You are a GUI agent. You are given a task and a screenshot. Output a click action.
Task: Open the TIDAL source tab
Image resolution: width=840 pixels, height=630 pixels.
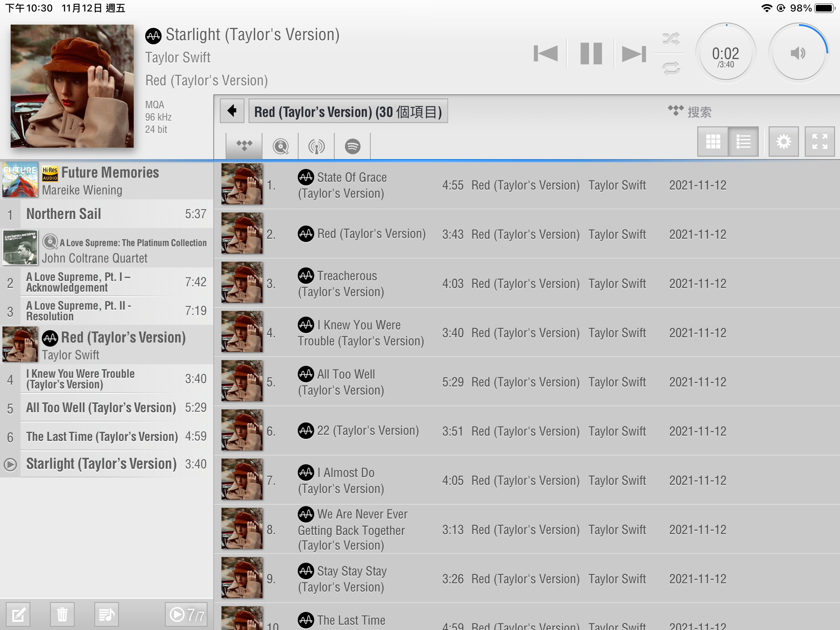pos(244,146)
